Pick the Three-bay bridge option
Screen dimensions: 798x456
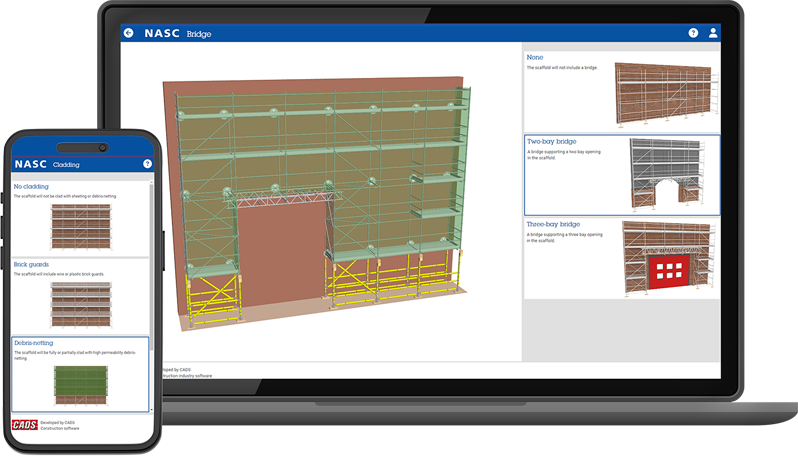click(x=621, y=258)
